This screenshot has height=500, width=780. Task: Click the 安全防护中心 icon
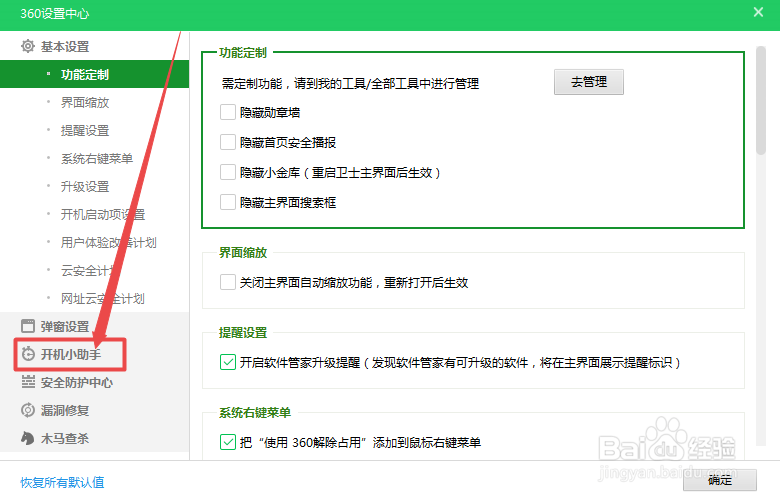click(x=28, y=382)
